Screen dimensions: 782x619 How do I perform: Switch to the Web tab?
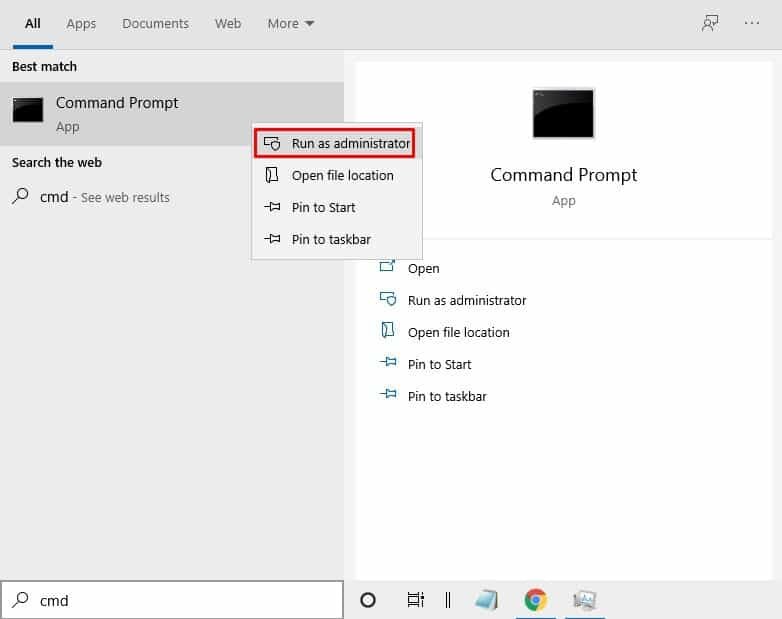click(227, 23)
